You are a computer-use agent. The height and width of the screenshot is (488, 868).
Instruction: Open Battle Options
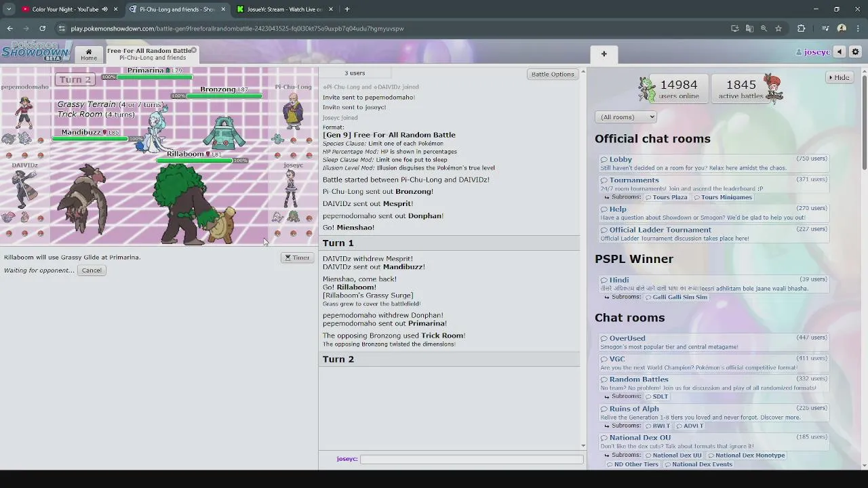(x=553, y=74)
